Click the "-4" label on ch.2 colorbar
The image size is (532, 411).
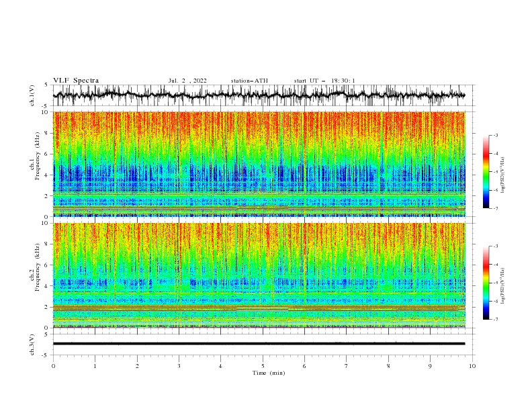coord(495,265)
